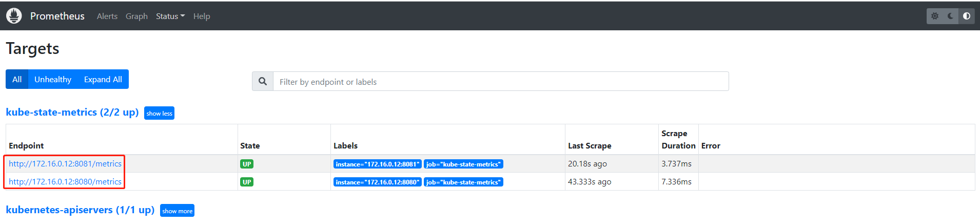Open the Help menu item
Screen dimensions: 980x224
click(202, 16)
